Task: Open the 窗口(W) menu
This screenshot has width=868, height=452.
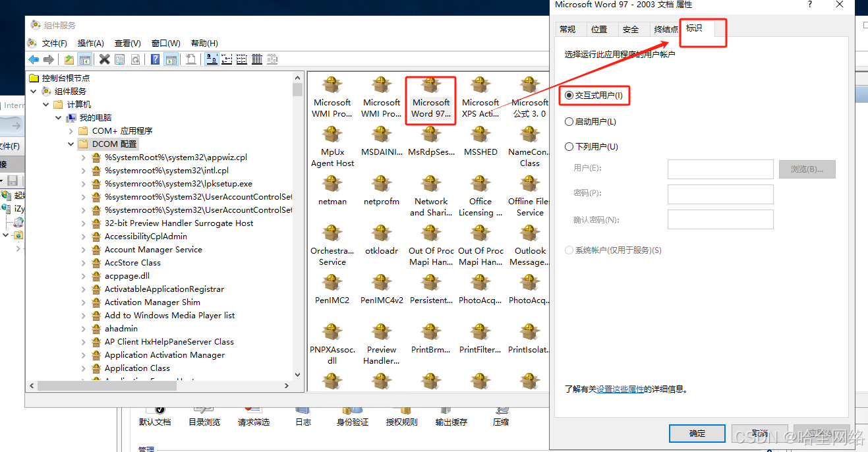Action: (166, 43)
